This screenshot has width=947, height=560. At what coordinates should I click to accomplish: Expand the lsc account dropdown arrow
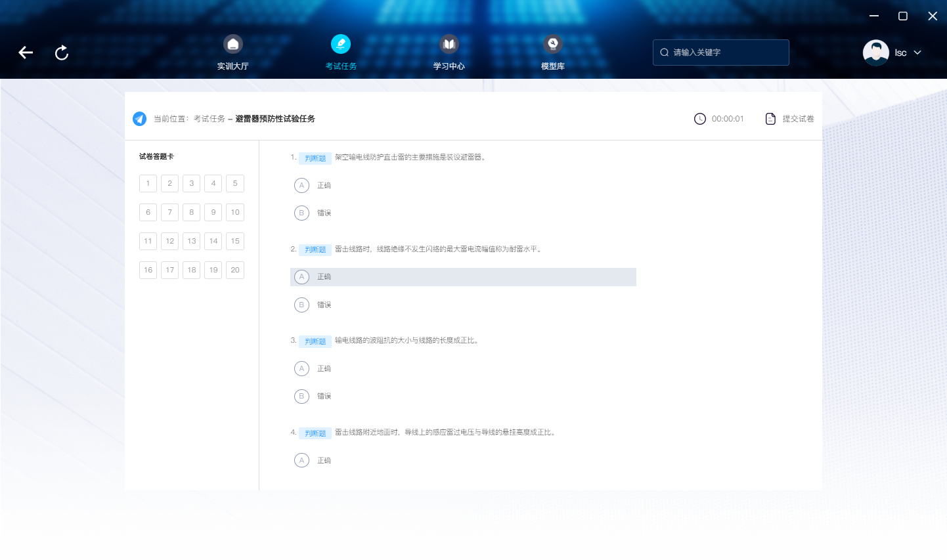917,53
